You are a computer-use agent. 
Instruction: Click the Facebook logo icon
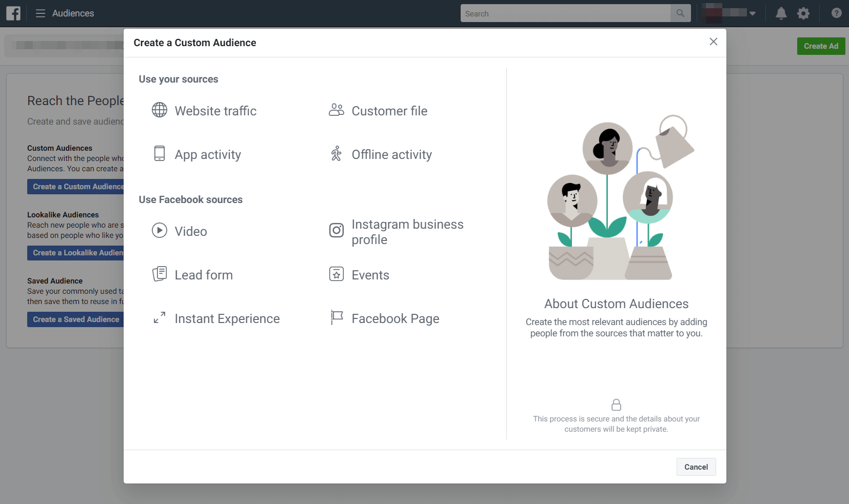13,13
